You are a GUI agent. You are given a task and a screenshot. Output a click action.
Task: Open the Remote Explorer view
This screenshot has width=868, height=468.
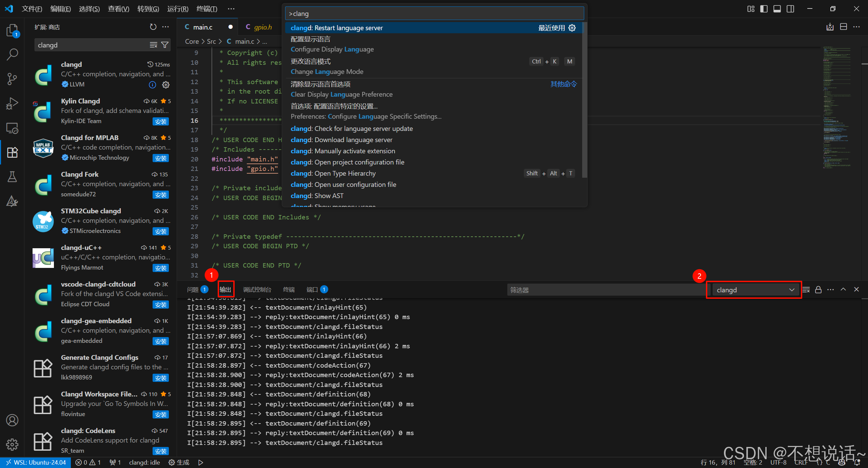tap(12, 128)
